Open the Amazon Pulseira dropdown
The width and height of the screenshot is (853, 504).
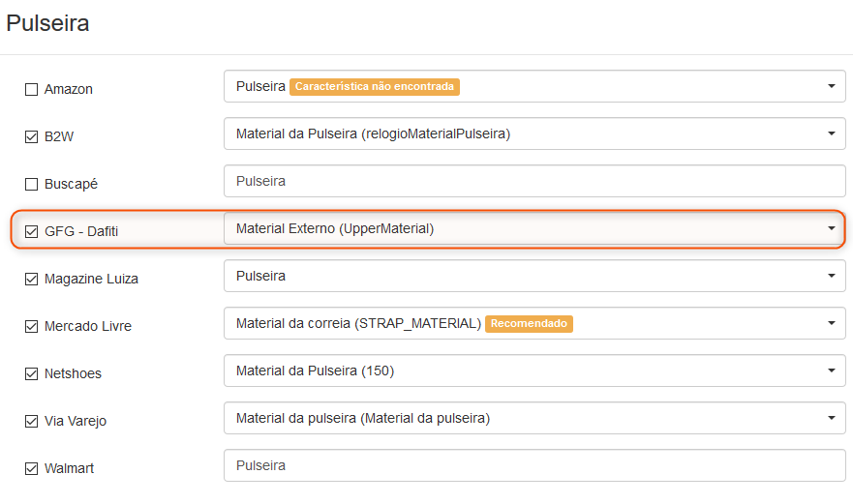coord(534,86)
